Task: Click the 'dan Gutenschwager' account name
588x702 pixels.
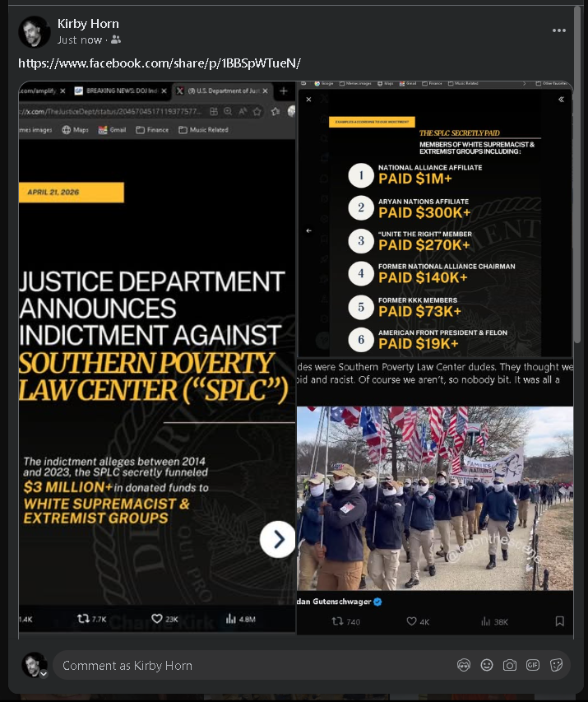Action: [x=334, y=602]
